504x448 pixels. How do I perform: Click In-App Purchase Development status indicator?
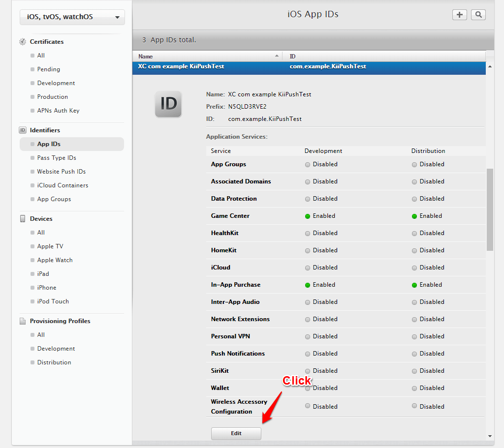click(x=307, y=285)
